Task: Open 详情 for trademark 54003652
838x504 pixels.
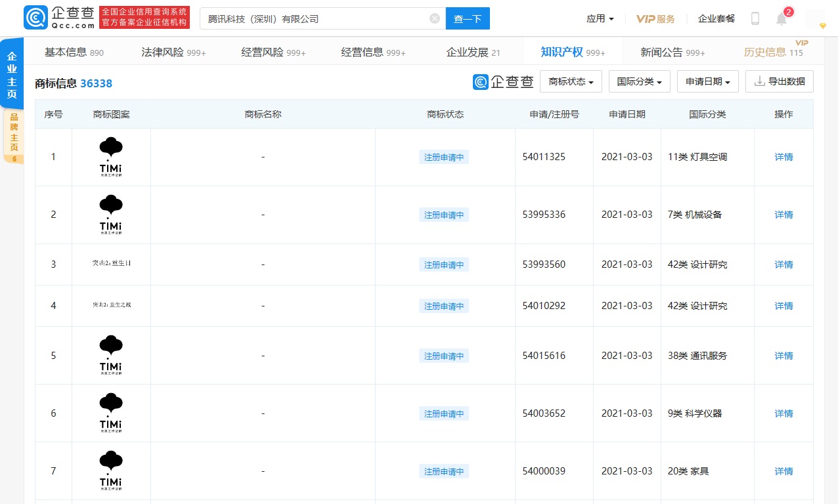Action: click(783, 413)
